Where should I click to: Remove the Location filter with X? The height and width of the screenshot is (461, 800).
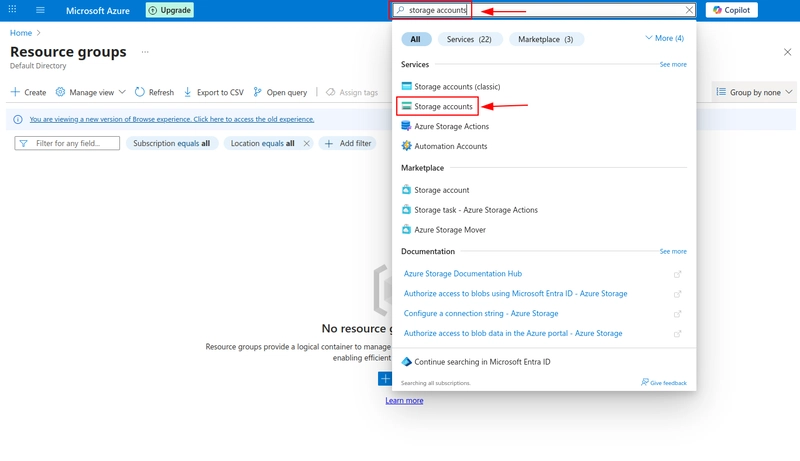coord(306,143)
